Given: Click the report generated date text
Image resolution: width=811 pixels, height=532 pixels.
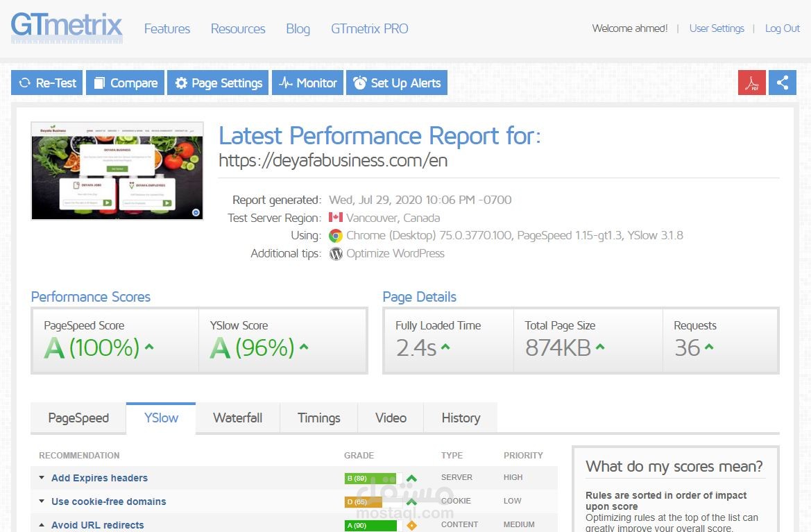Looking at the screenshot, I should click(x=420, y=200).
